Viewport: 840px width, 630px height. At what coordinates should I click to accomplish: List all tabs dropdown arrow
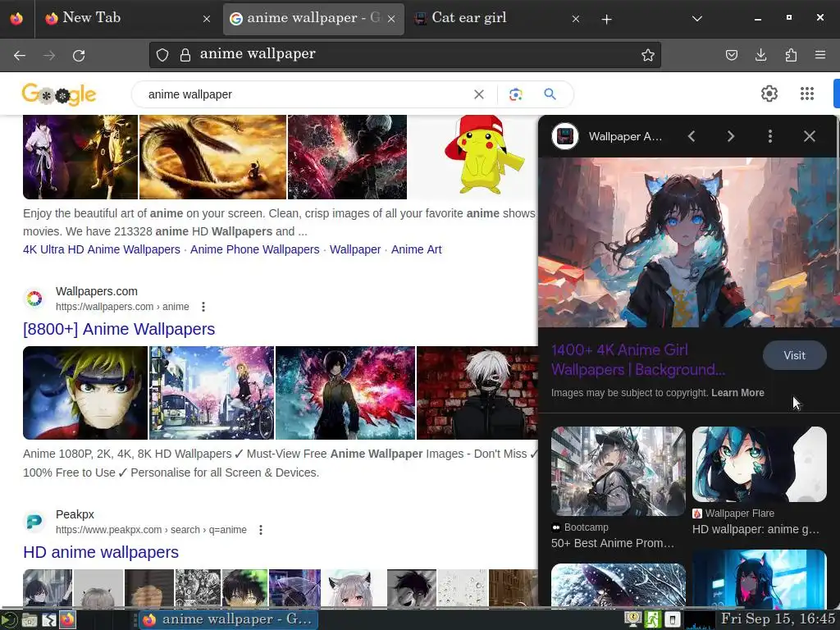[x=696, y=19]
